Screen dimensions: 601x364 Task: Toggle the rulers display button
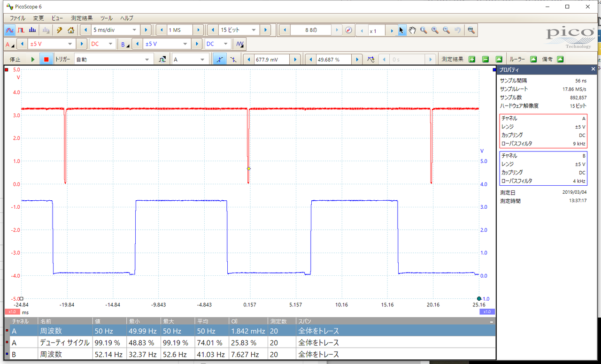click(x=533, y=60)
